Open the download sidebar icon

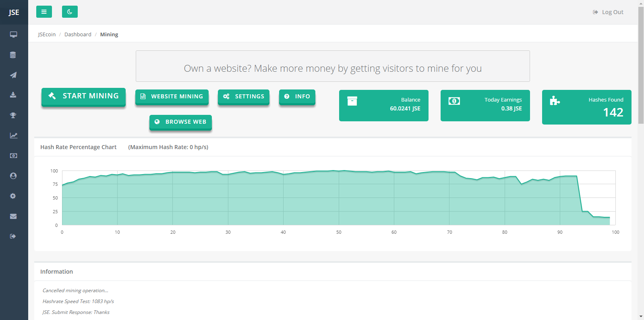click(x=13, y=95)
